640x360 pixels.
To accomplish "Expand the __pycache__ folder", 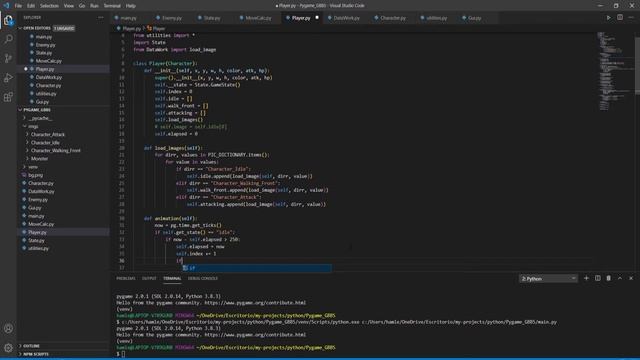I will 63,118.
